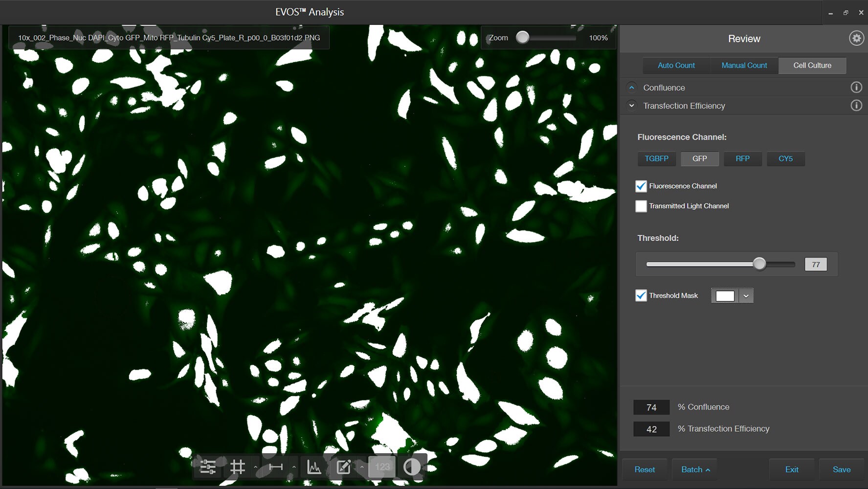Toggle the grid overlay tool
Image resolution: width=868 pixels, height=489 pixels.
[x=238, y=467]
